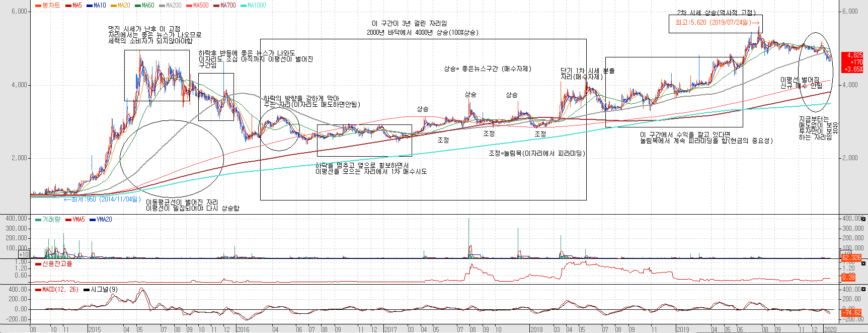Screen dimensions: 868x333
Task: Click the volume value tag 62,326
Action: pyautogui.click(x=851, y=257)
